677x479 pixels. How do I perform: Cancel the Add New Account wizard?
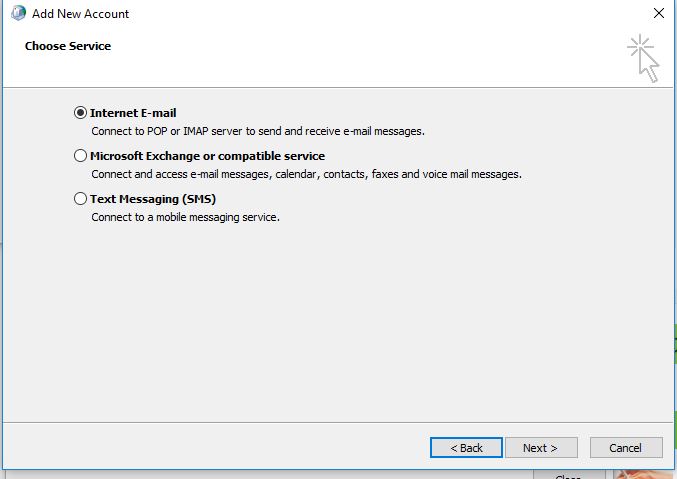626,448
